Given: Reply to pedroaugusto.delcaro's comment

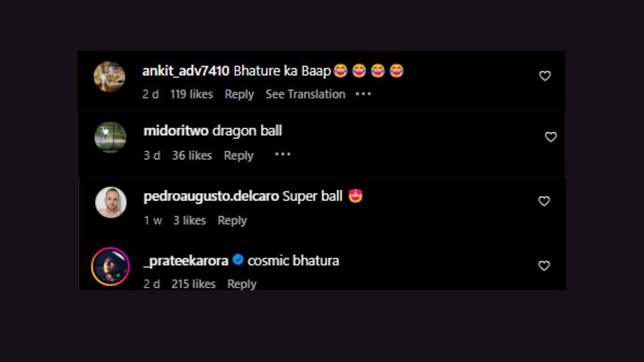Looking at the screenshot, I should pos(232,220).
